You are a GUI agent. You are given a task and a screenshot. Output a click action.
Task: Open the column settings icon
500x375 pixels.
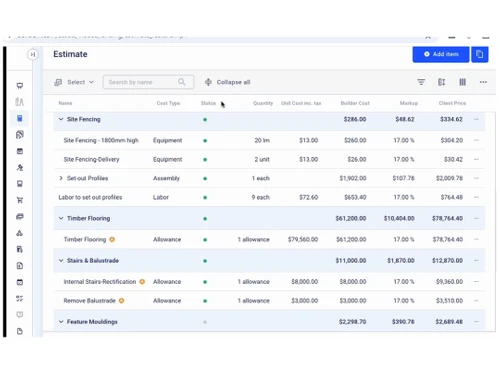click(x=463, y=82)
